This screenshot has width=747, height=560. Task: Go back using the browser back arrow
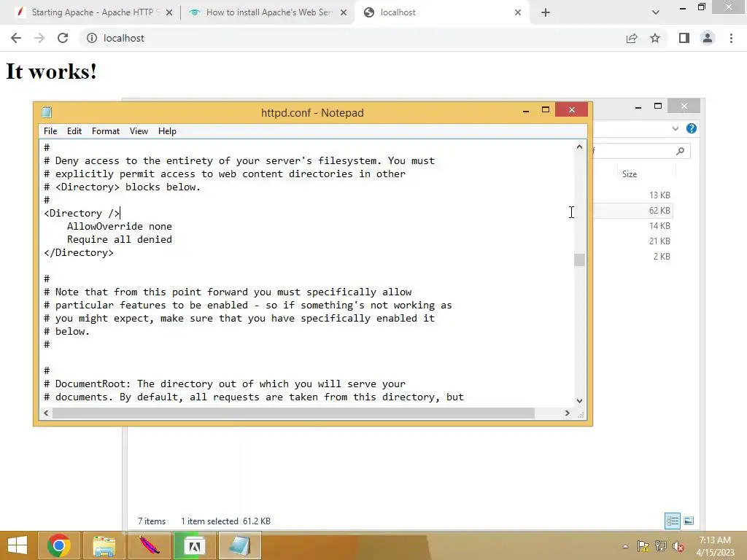[x=16, y=38]
